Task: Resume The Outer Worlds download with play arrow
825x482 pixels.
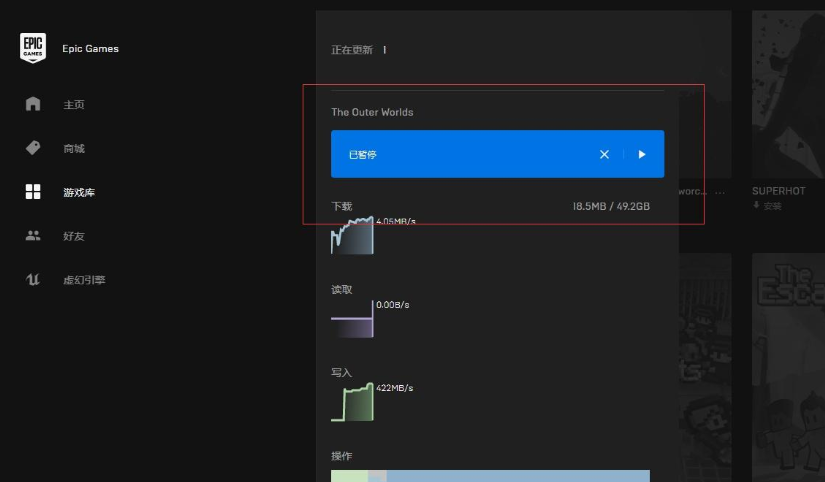Action: pos(642,154)
